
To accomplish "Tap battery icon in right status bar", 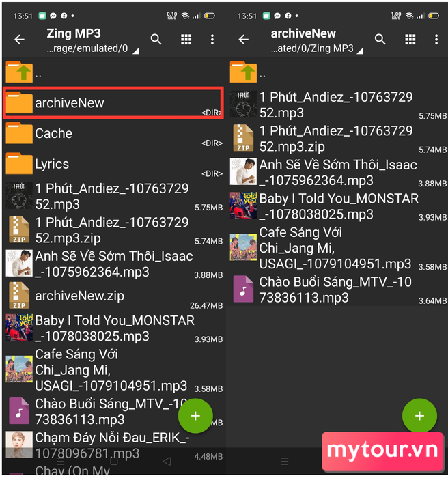I will click(434, 16).
